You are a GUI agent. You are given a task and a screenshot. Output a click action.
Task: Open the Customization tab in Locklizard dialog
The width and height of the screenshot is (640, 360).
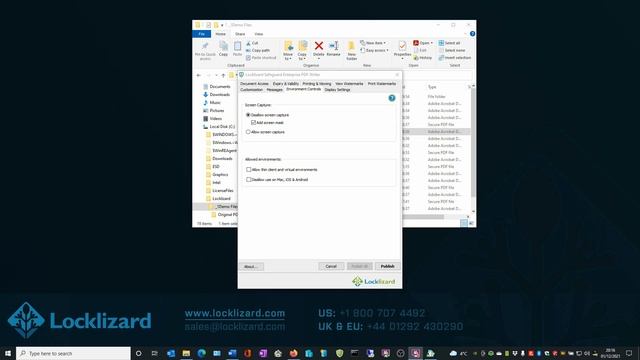pyautogui.click(x=251, y=90)
